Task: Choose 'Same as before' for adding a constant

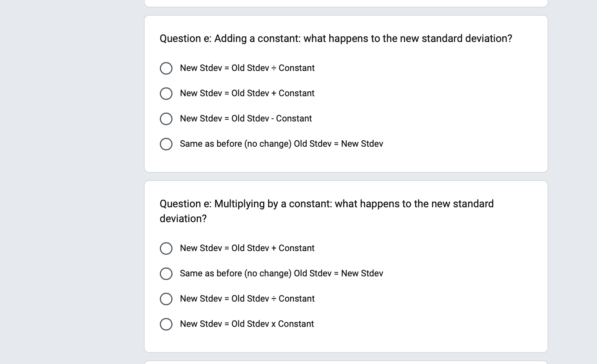Action: click(x=166, y=144)
